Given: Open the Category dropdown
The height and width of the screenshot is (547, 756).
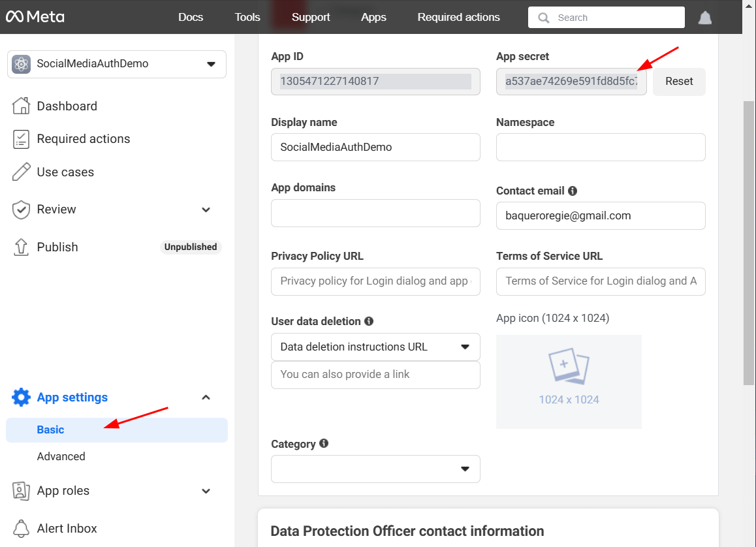Looking at the screenshot, I should coord(375,469).
